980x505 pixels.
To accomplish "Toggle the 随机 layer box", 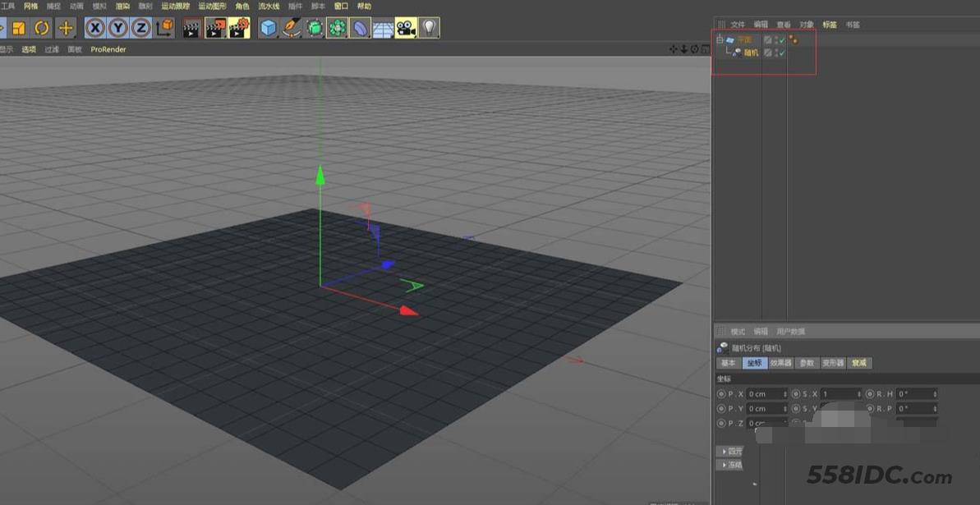I will tap(768, 53).
